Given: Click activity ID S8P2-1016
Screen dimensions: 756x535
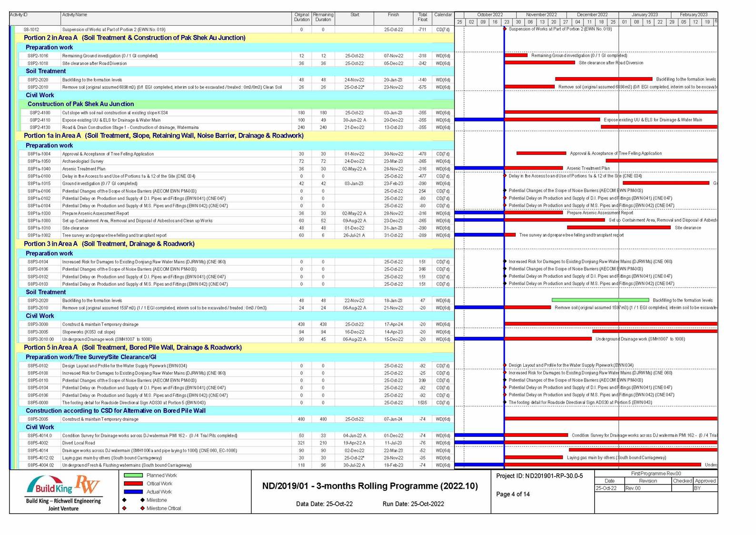Looking at the screenshot, I should pos(38,56).
